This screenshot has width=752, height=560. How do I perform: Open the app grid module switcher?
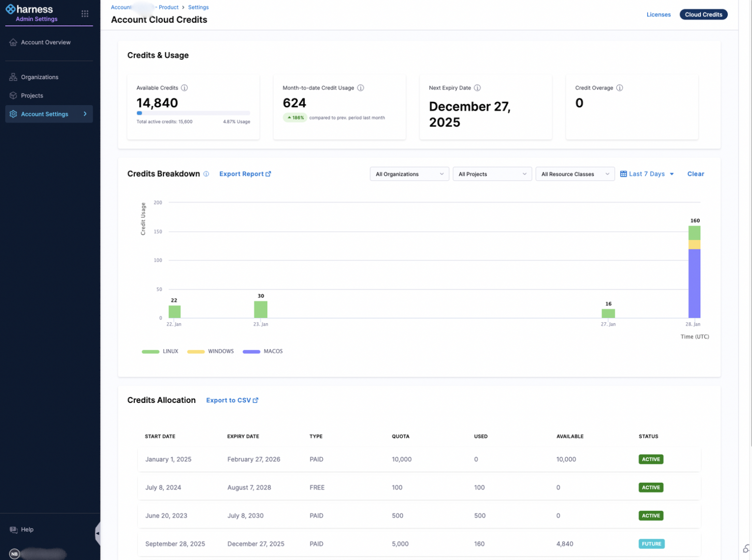click(85, 14)
